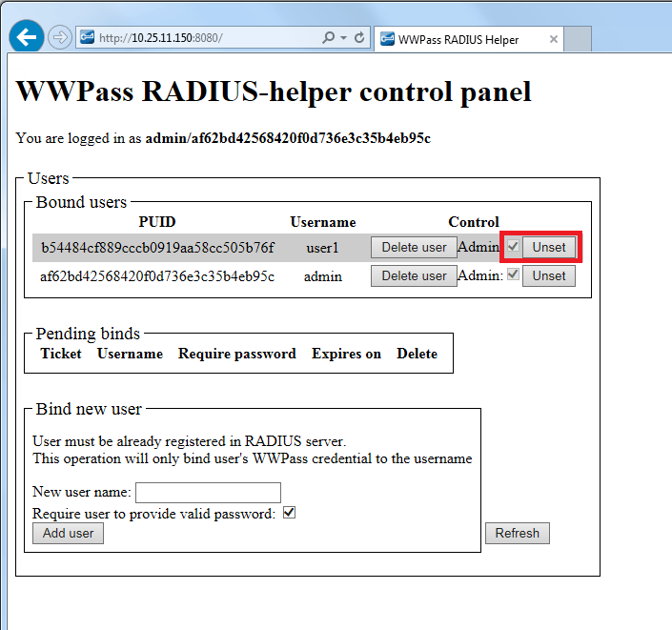672x630 pixels.
Task: Toggle the Admin checkbox for user1
Action: [513, 247]
